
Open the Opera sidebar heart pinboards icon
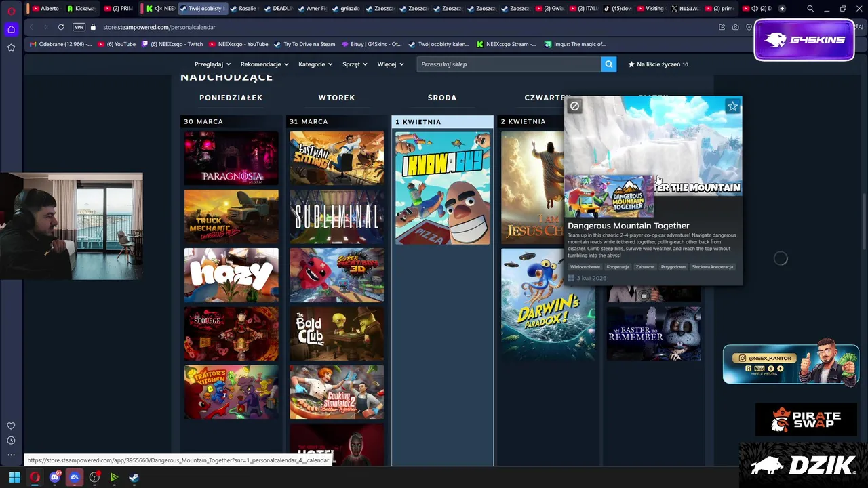[11, 426]
